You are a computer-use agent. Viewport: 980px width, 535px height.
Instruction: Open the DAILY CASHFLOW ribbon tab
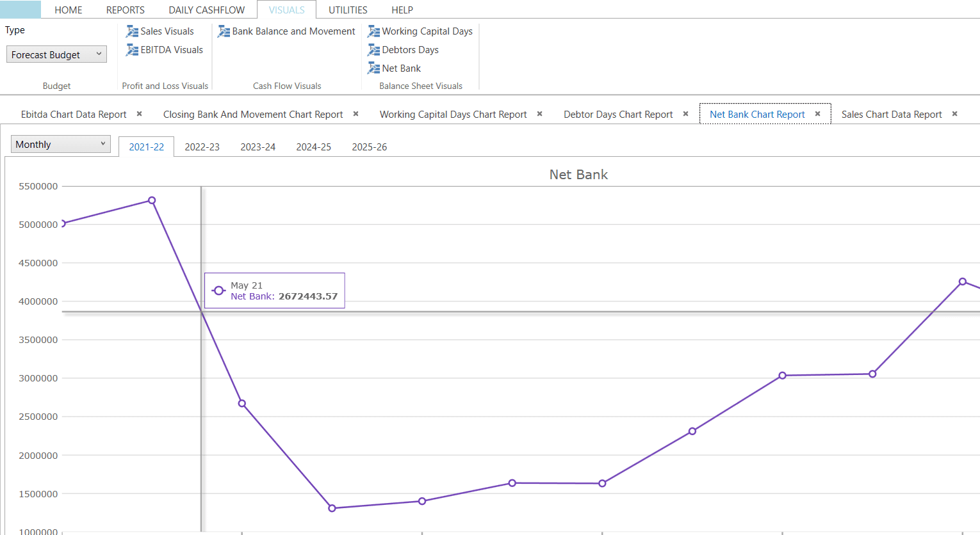click(x=206, y=10)
